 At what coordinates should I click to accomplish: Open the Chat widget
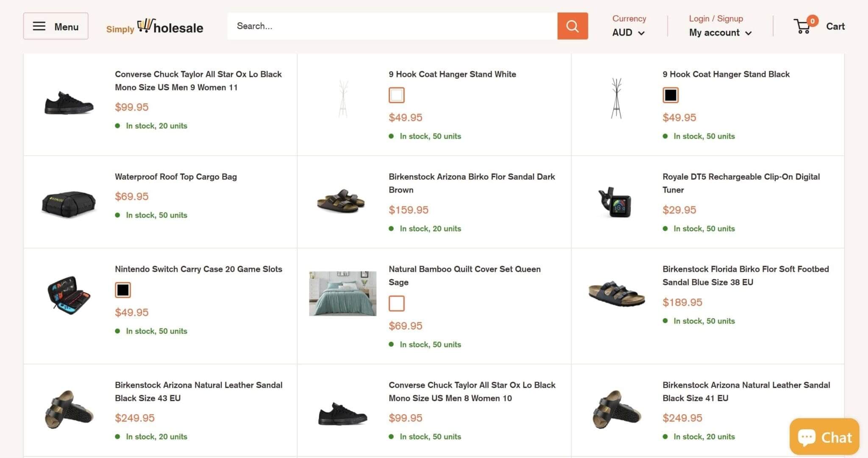[824, 437]
